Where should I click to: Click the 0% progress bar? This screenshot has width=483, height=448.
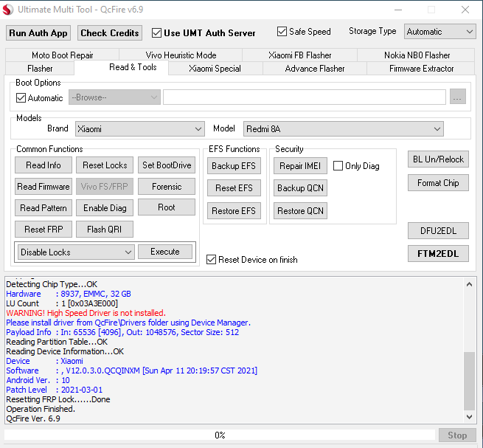[220, 435]
